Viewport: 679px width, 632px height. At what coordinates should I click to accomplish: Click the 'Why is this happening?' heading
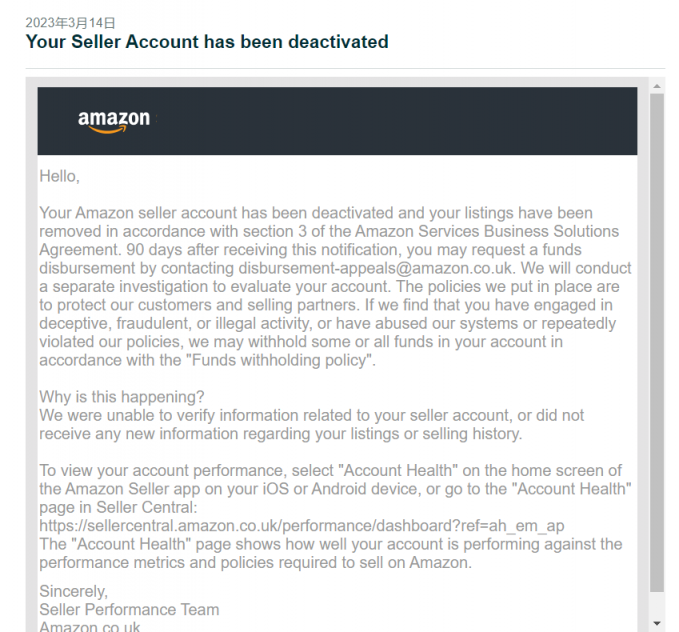122,397
